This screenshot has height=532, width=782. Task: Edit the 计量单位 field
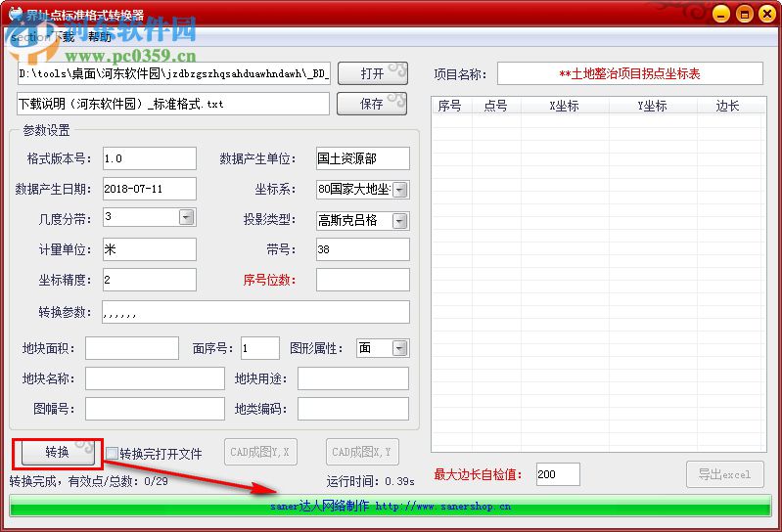click(x=150, y=249)
